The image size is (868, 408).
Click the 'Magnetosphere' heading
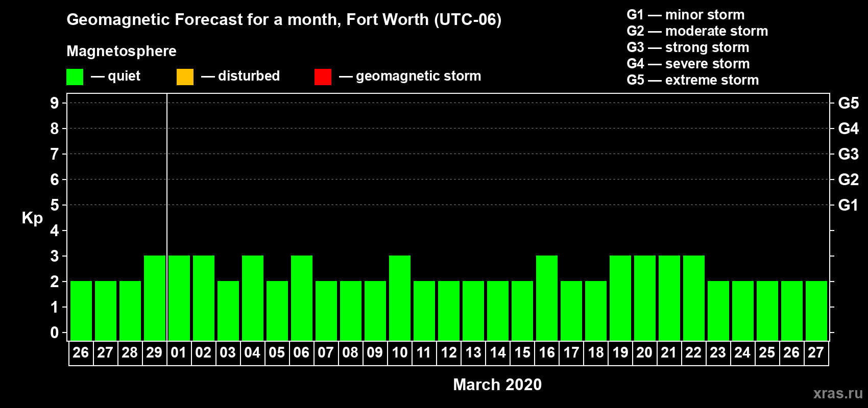122,51
